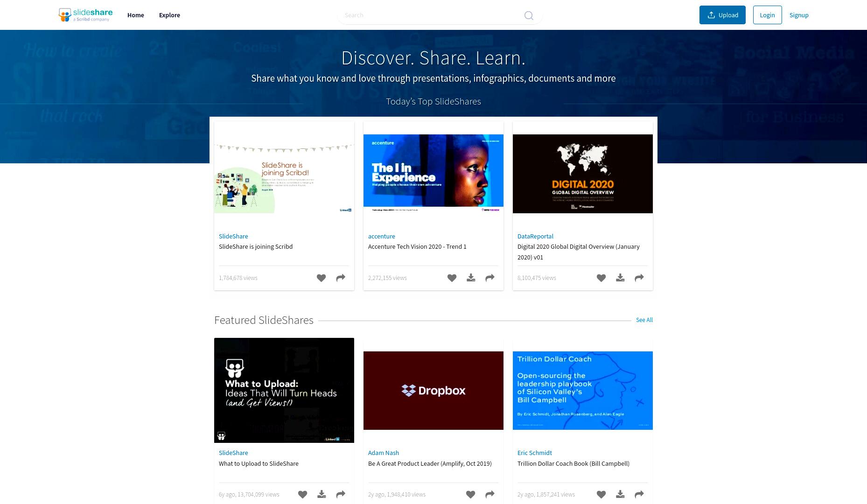Click the Login button
Image resolution: width=867 pixels, height=504 pixels.
click(767, 15)
